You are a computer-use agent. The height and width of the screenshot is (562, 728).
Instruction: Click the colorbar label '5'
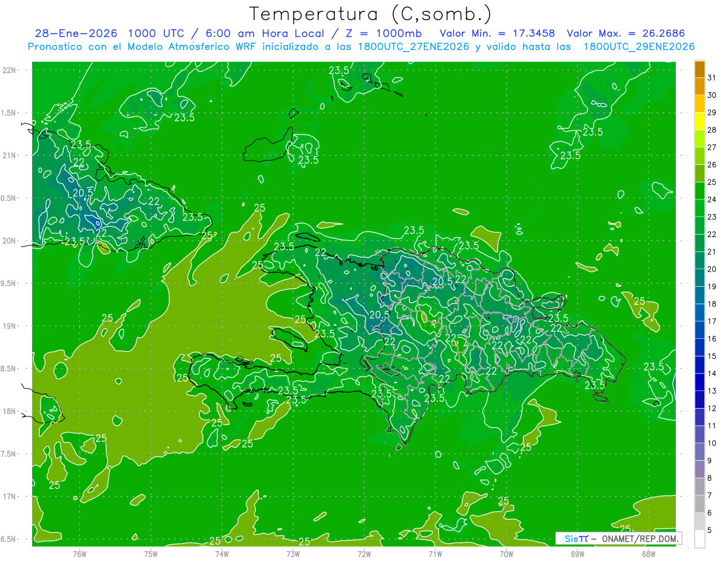(710, 530)
